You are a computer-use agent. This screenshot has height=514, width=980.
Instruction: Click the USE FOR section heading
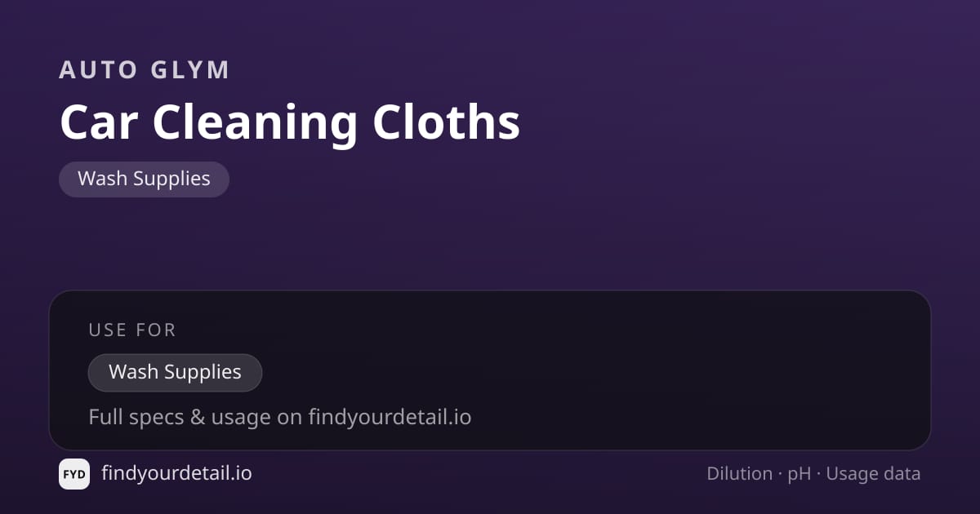click(x=132, y=330)
